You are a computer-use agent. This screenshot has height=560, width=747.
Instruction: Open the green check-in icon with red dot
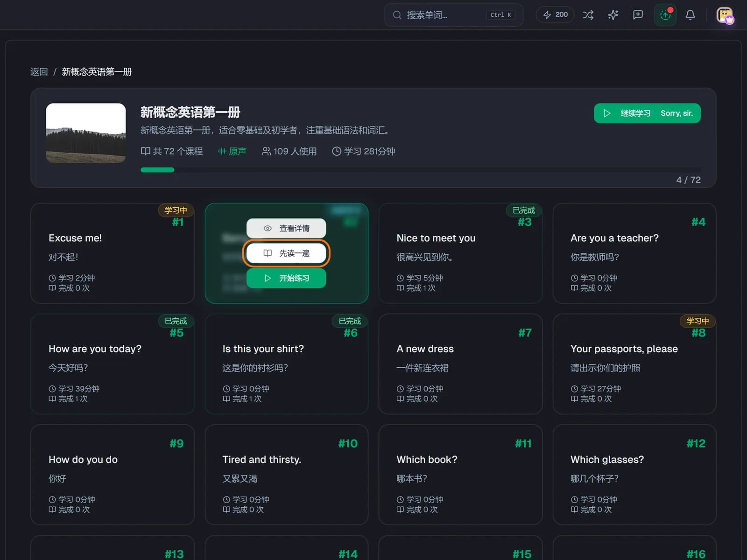pos(665,15)
